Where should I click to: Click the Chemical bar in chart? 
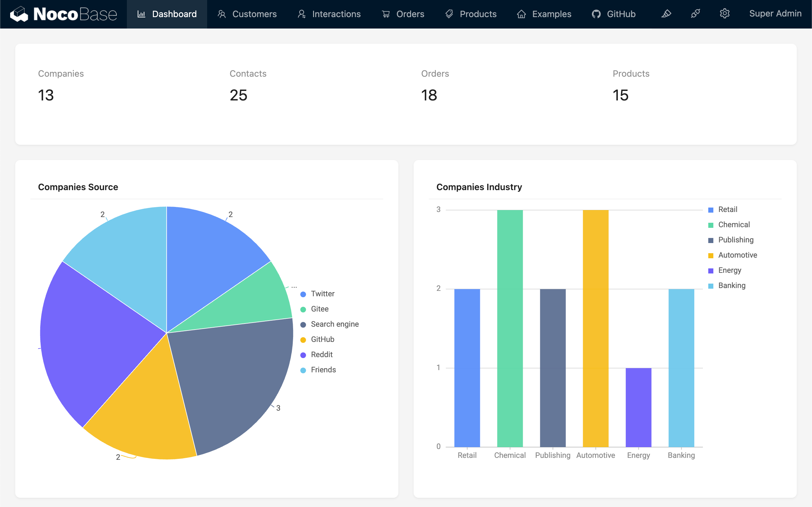(x=510, y=329)
